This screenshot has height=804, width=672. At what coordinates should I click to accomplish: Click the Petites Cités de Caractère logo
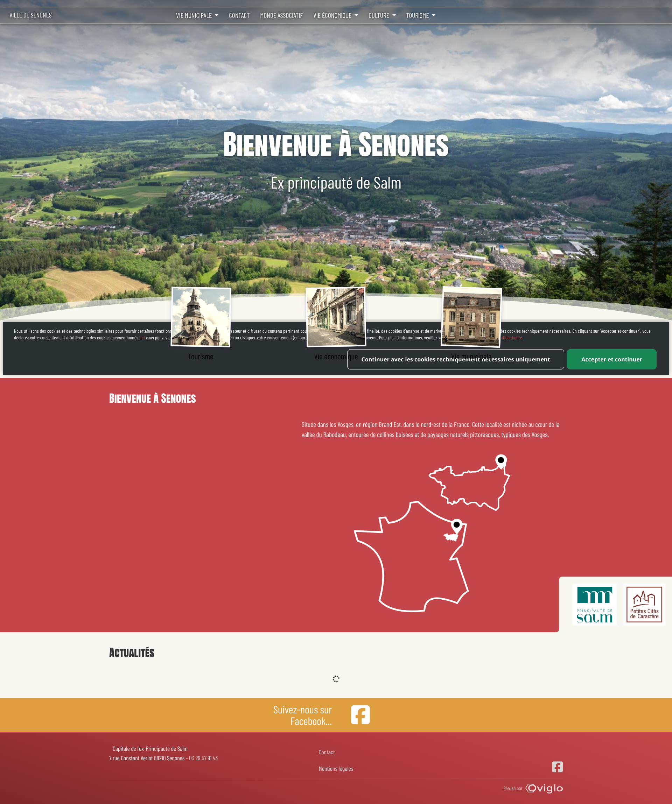click(644, 605)
